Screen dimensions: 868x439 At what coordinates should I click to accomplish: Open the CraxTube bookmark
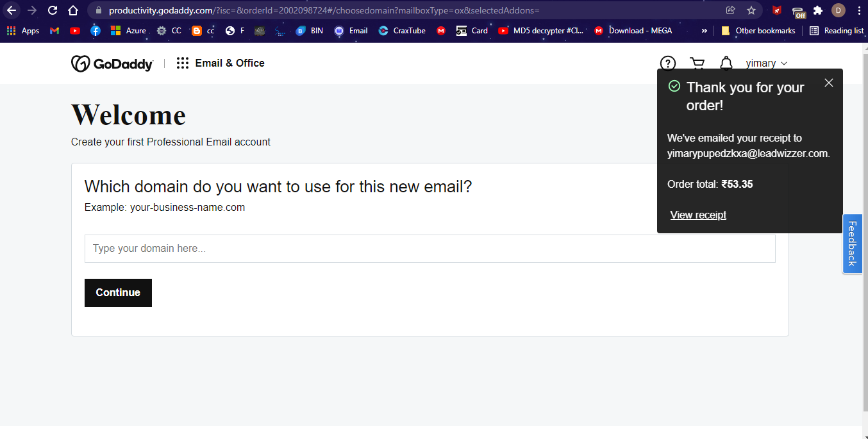[402, 30]
